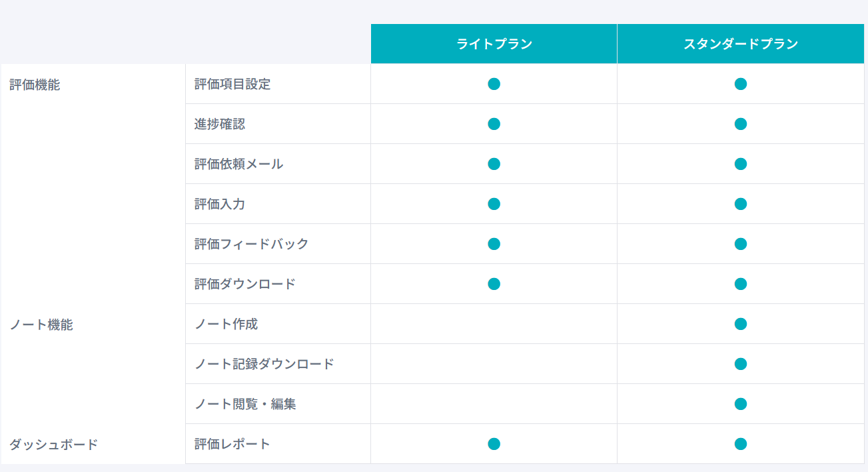This screenshot has width=868, height=472.
Task: Click ライトプラン dot for 評価フィードバック
Action: [x=494, y=244]
